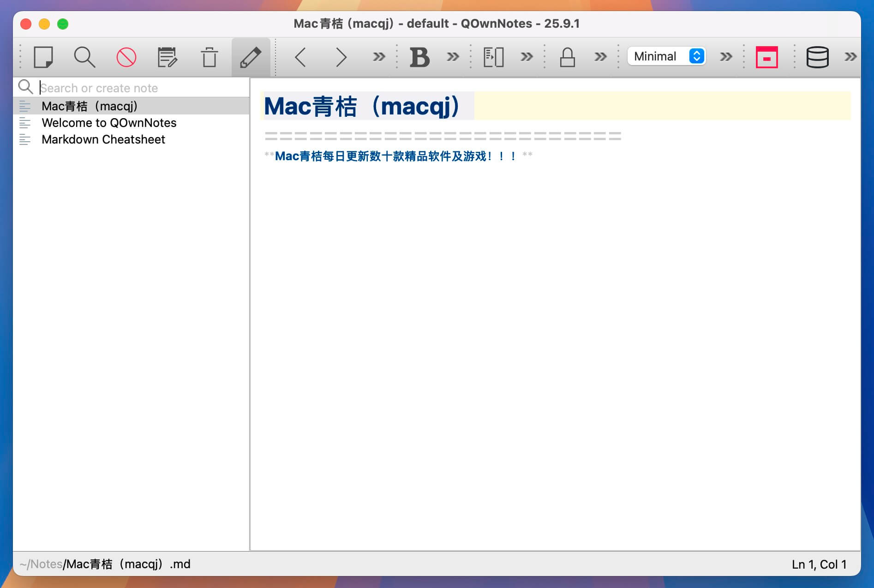Click the bold line Mac青桔每日更新数十款精品软件及游戏
This screenshot has width=874, height=588.
398,156
